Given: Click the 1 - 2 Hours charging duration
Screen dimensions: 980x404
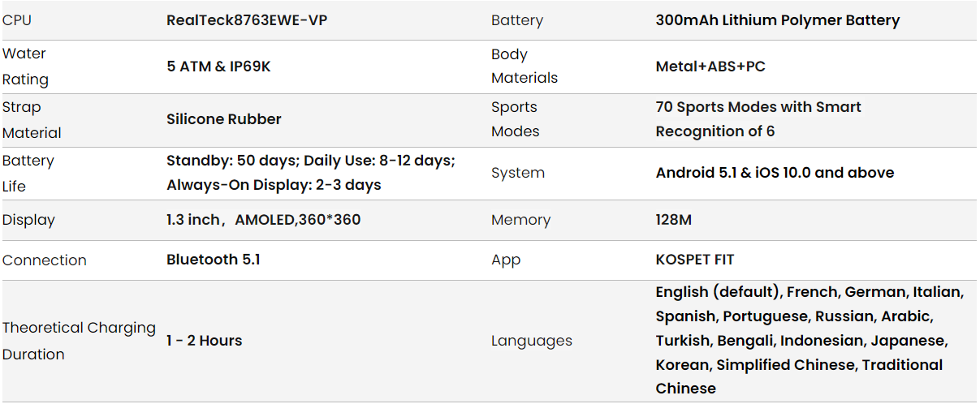Looking at the screenshot, I should point(205,341).
